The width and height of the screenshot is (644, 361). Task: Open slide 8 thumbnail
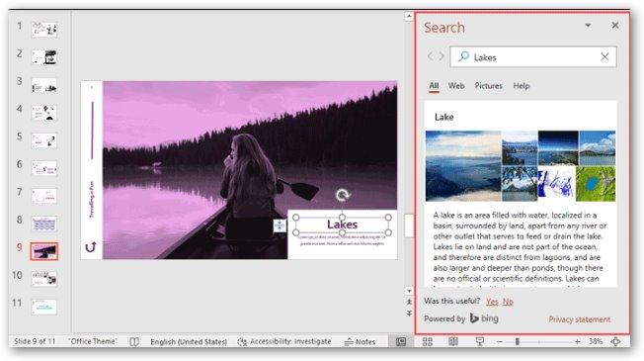(43, 224)
